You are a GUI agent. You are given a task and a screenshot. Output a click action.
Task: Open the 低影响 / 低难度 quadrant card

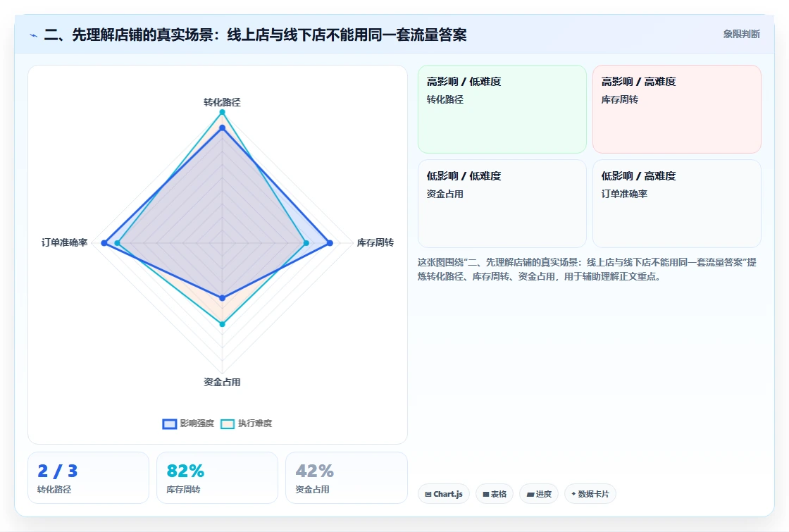click(502, 204)
